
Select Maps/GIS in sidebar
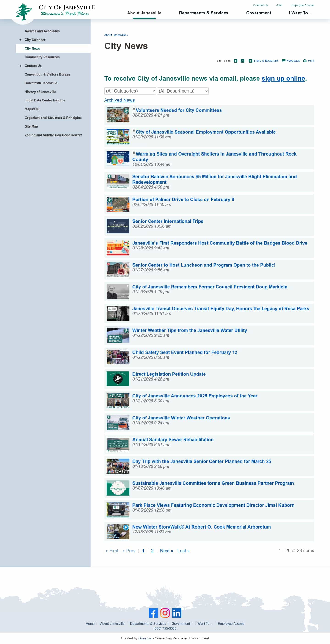(x=32, y=109)
